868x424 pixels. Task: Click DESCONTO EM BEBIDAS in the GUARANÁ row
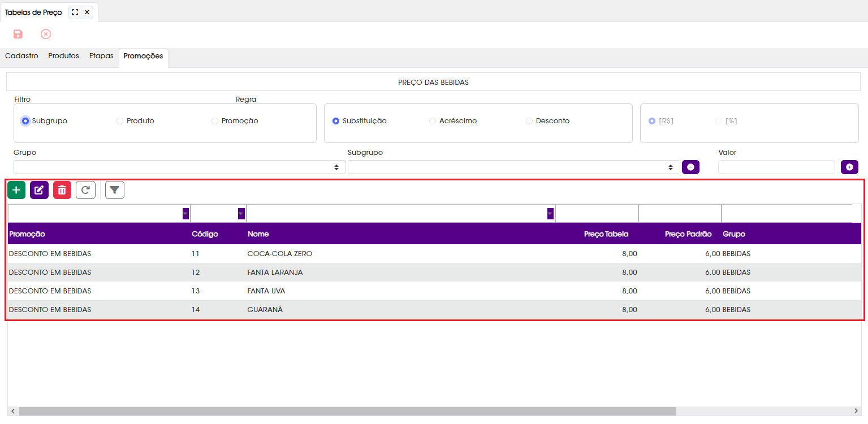(x=50, y=310)
